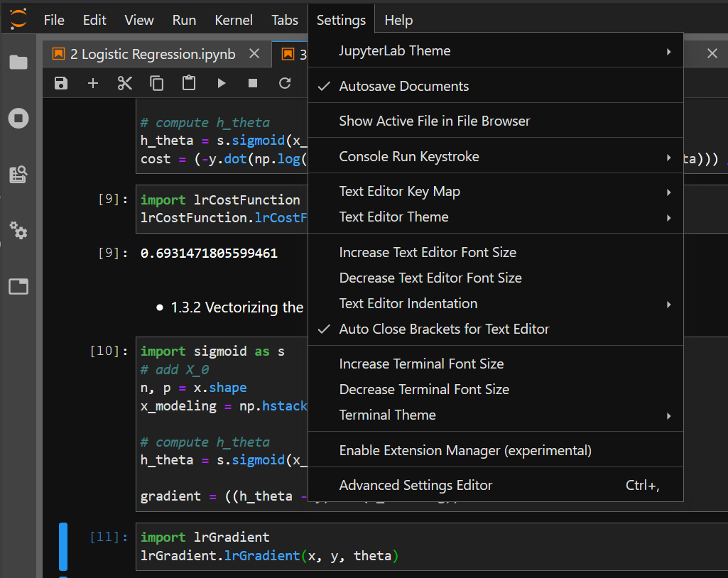Toggle Autosave Documents setting
Viewport: 728px width, 578px height.
403,86
